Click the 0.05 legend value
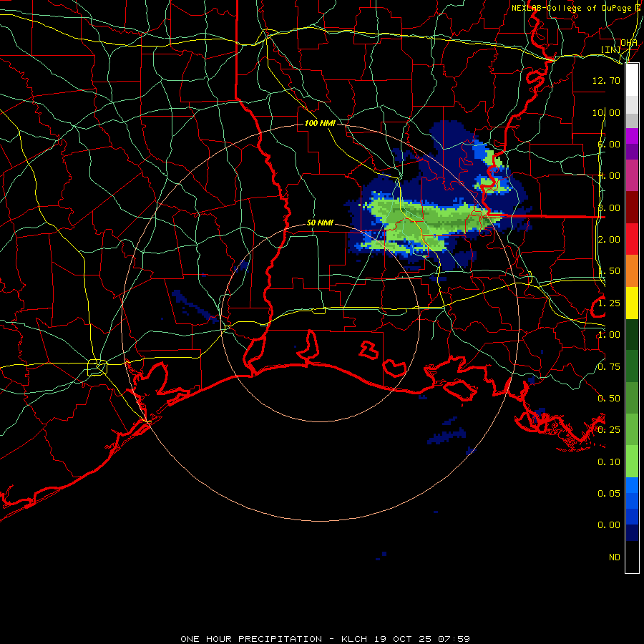The image size is (644, 644). [x=609, y=493]
